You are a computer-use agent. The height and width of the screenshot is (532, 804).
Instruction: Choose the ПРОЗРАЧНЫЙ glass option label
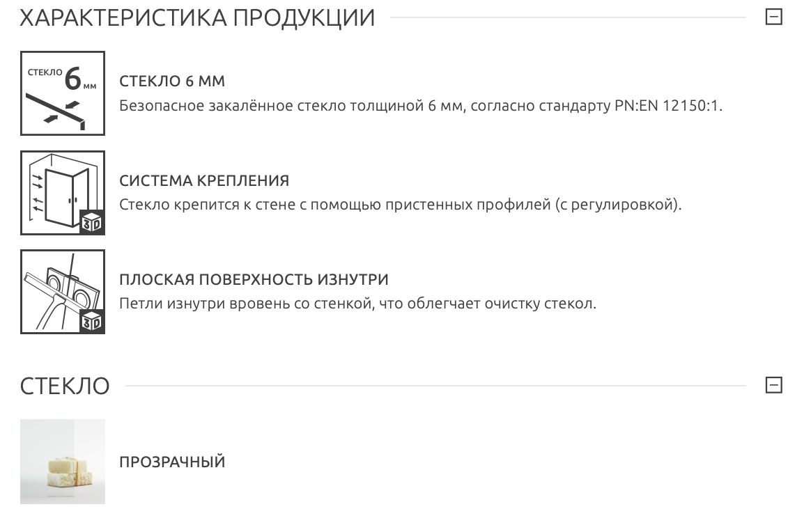[172, 462]
